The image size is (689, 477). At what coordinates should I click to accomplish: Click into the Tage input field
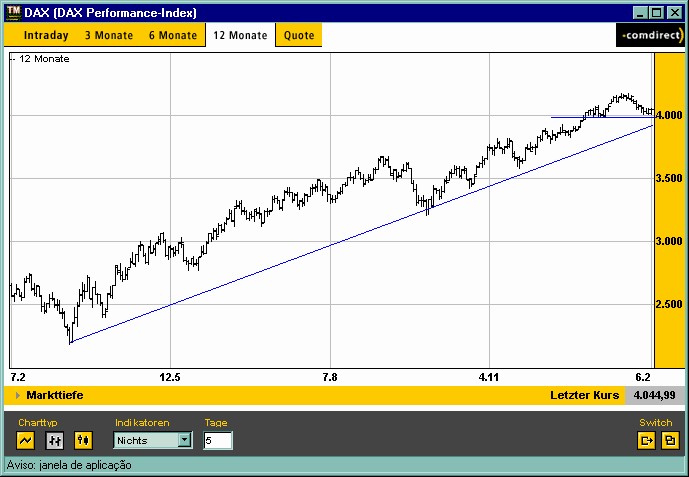[218, 440]
